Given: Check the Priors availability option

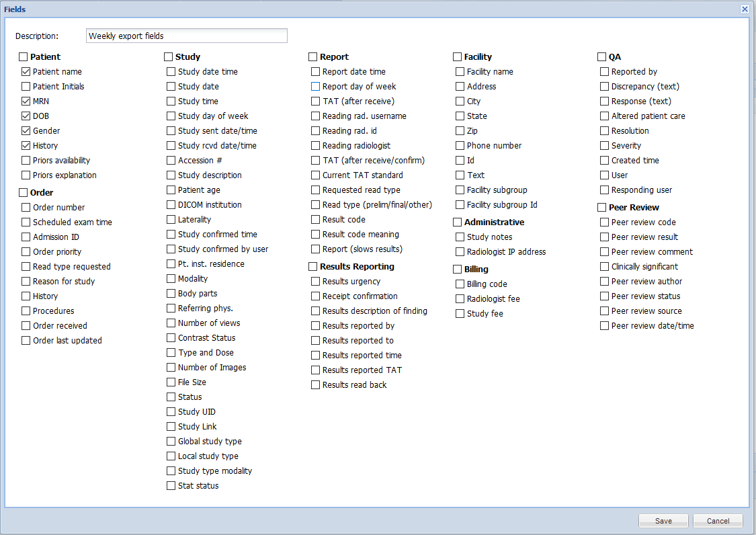Looking at the screenshot, I should click(x=26, y=161).
